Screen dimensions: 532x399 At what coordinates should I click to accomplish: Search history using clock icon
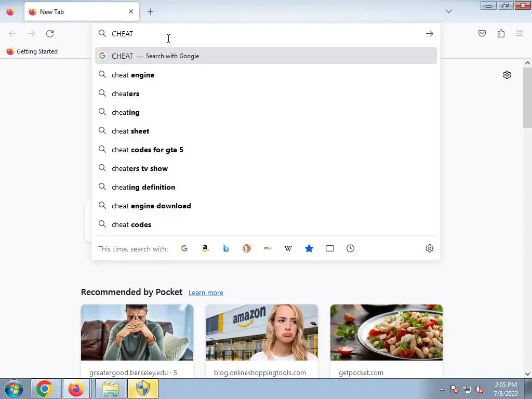tap(351, 248)
